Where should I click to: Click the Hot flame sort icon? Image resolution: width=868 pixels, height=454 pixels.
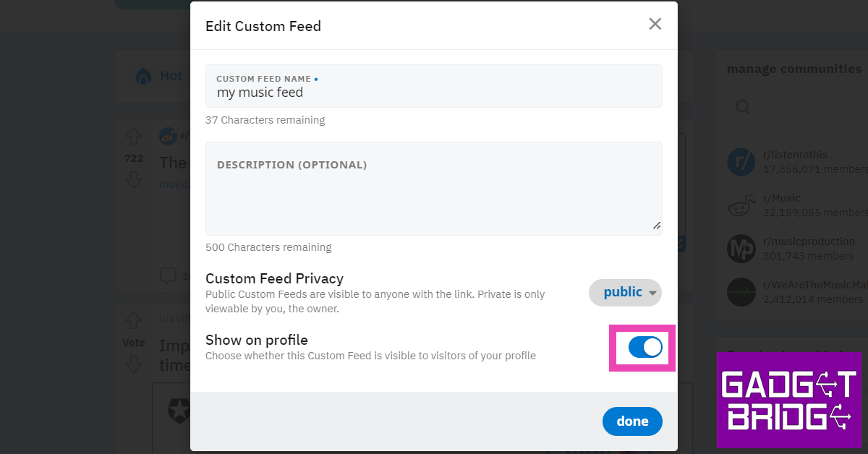coord(144,76)
